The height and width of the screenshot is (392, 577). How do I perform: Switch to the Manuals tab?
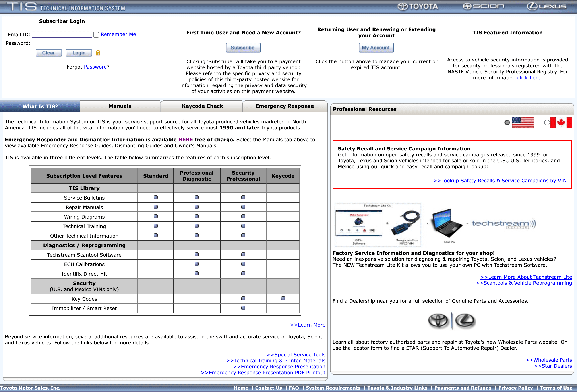[120, 106]
